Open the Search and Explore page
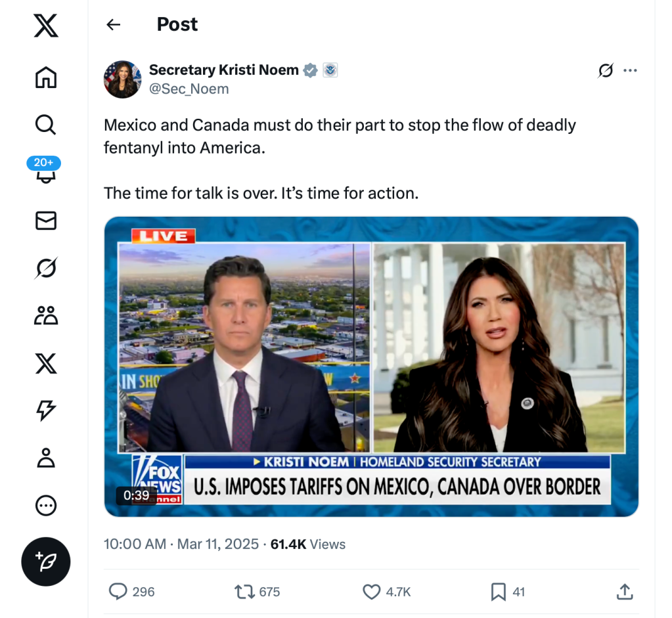 (45, 124)
